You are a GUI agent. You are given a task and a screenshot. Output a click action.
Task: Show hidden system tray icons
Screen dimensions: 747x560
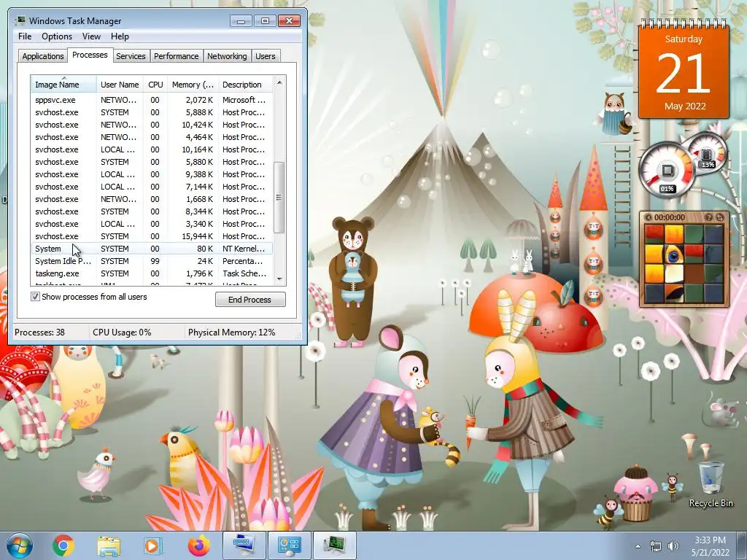click(x=638, y=546)
